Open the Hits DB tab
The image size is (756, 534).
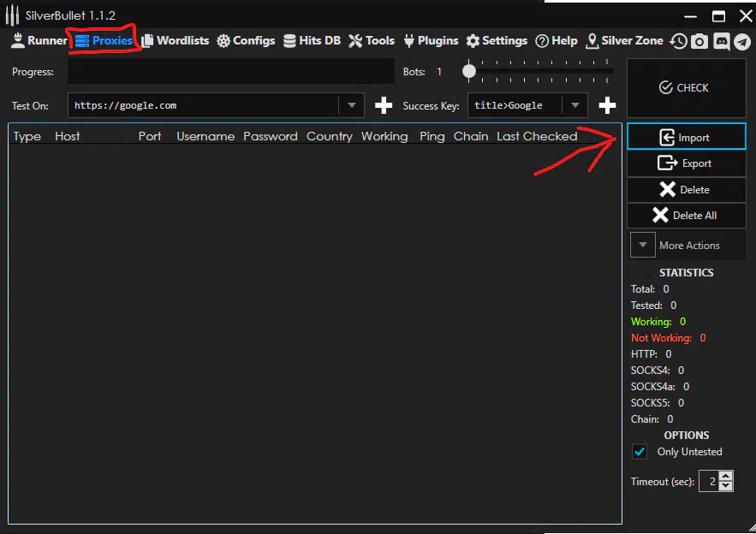[x=312, y=40]
